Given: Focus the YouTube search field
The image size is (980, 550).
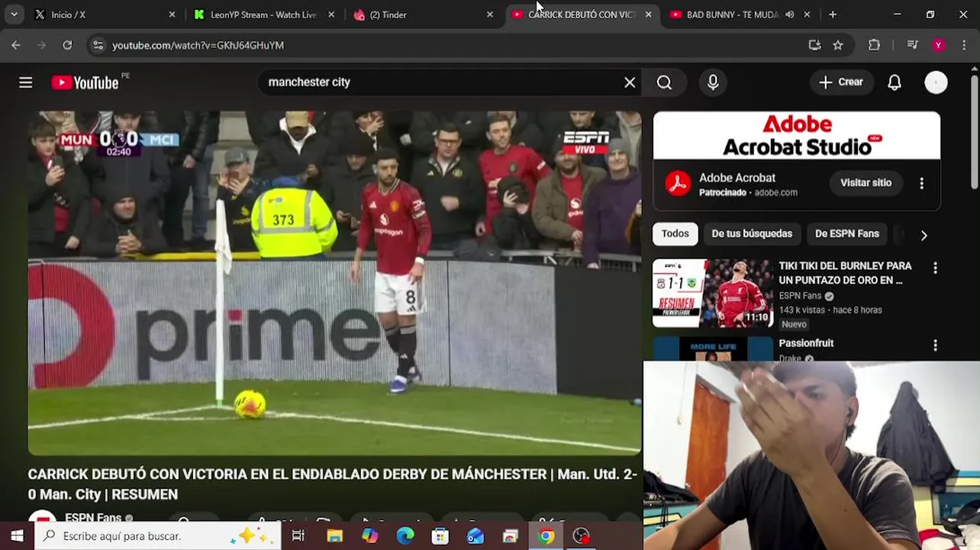Looking at the screenshot, I should [x=443, y=82].
